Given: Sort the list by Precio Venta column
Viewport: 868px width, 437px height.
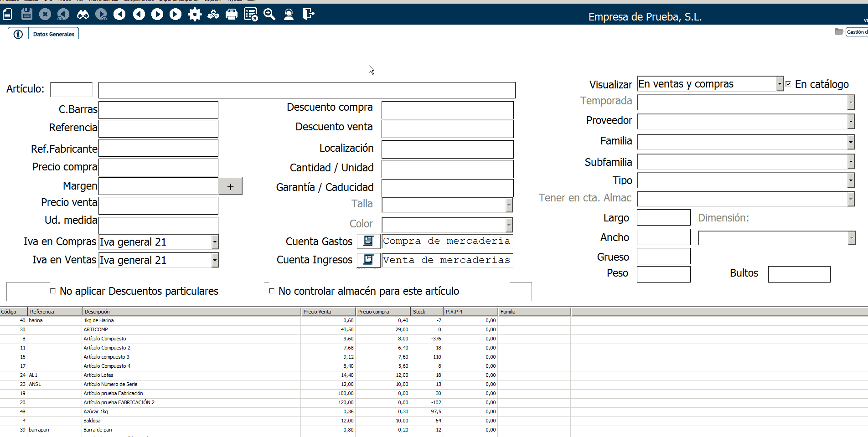Looking at the screenshot, I should pyautogui.click(x=328, y=312).
